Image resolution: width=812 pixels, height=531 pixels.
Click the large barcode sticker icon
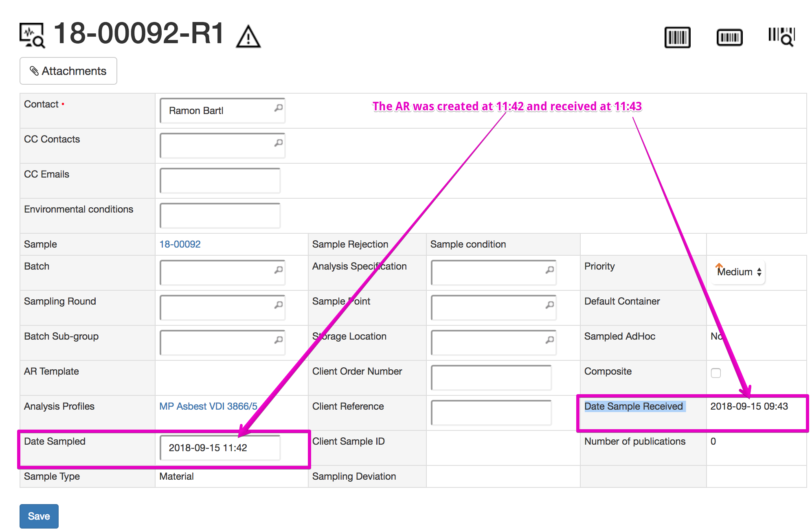[x=677, y=37]
